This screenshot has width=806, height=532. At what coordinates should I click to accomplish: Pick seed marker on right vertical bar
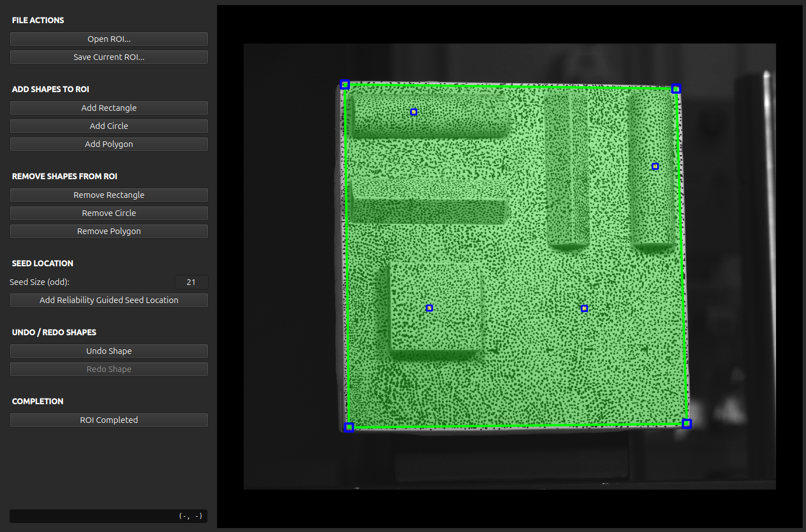tap(655, 166)
